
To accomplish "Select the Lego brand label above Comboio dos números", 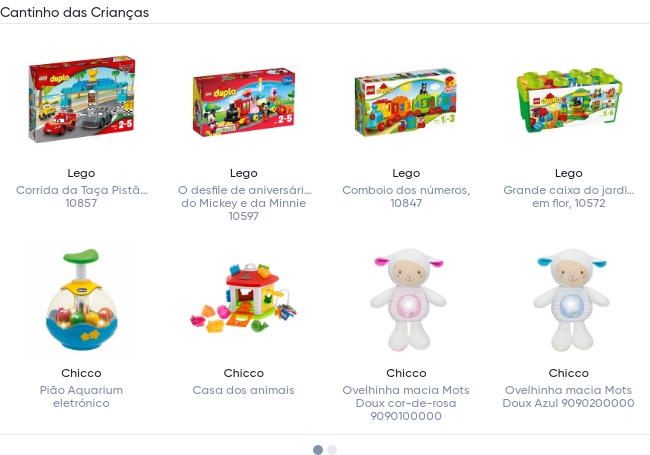I will (x=406, y=173).
